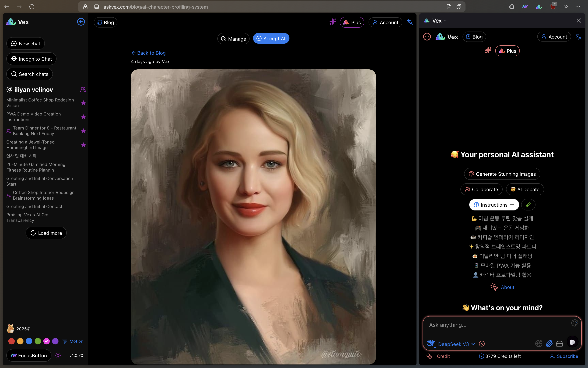
Task: Open the Blog tab in main header
Action: point(106,22)
